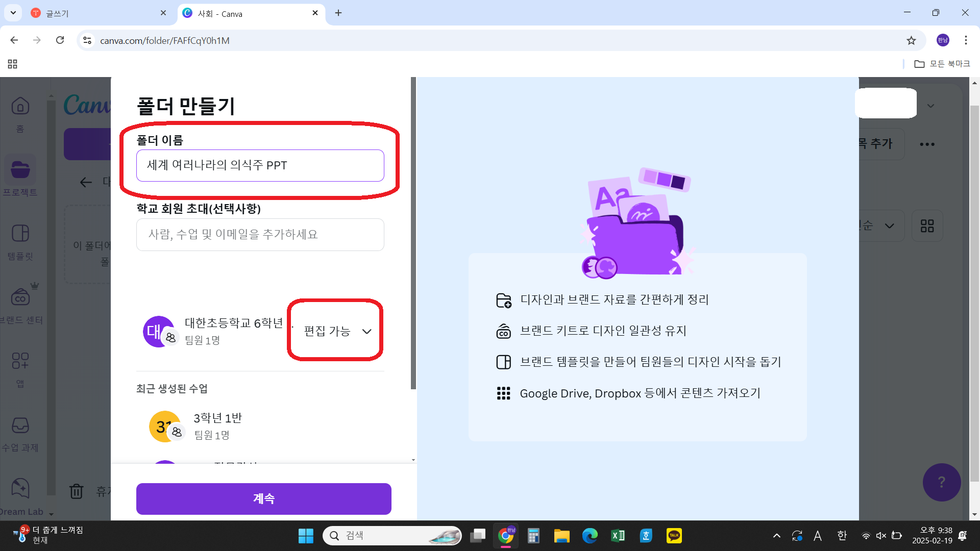Open the tab search dropdown in Chrome

pos(13,13)
